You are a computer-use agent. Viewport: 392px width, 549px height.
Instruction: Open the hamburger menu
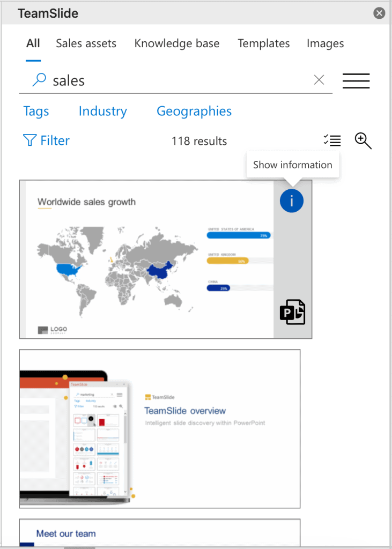356,81
